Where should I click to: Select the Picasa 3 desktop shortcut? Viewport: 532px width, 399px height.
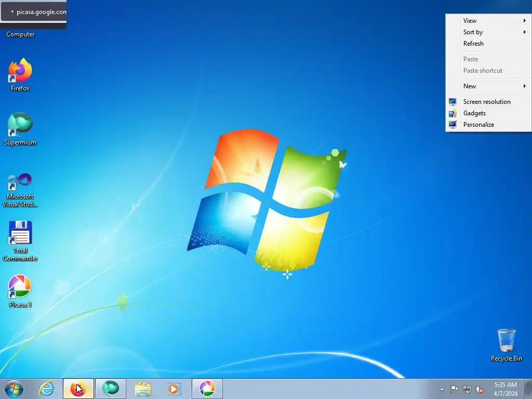coord(20,291)
